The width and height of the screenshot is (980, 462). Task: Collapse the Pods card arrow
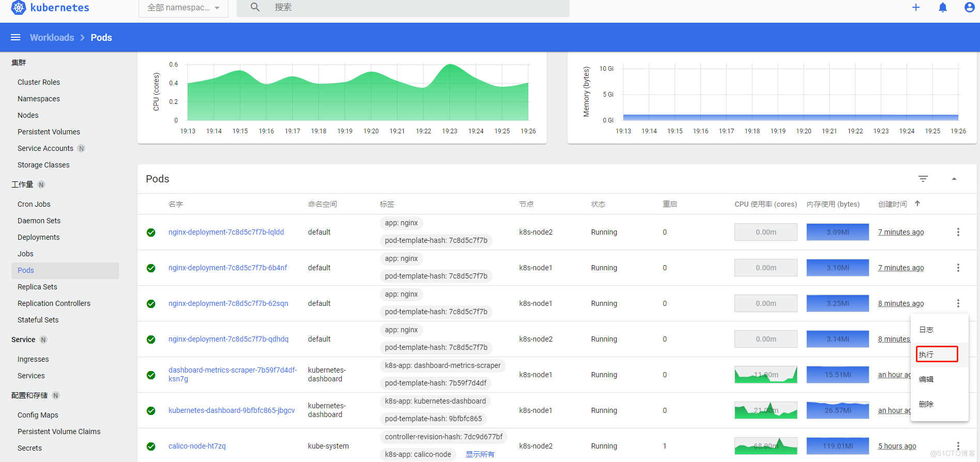pos(954,179)
